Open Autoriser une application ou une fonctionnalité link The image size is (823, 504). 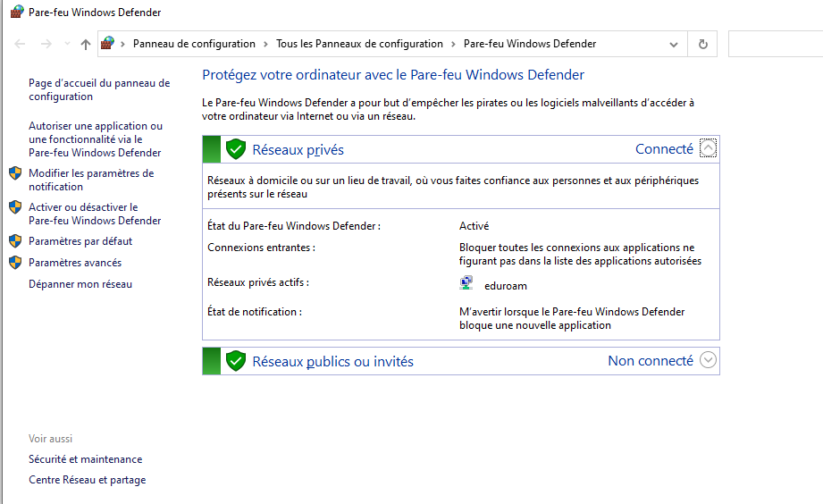point(96,139)
